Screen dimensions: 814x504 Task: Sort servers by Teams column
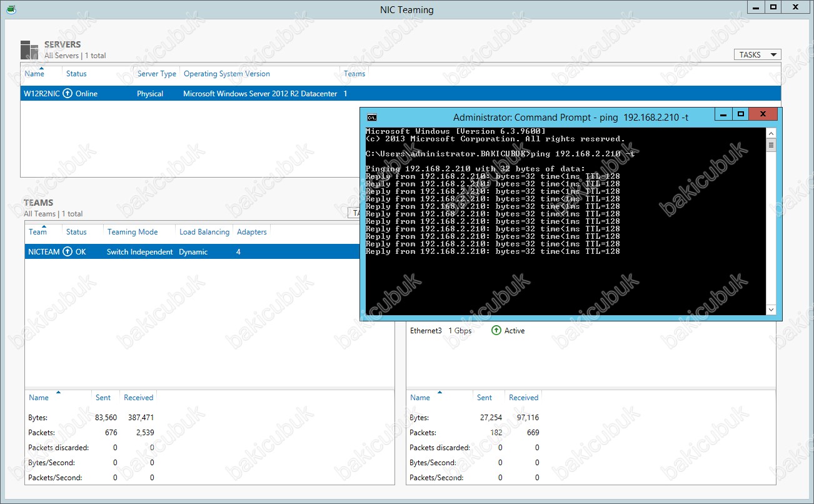(x=354, y=74)
